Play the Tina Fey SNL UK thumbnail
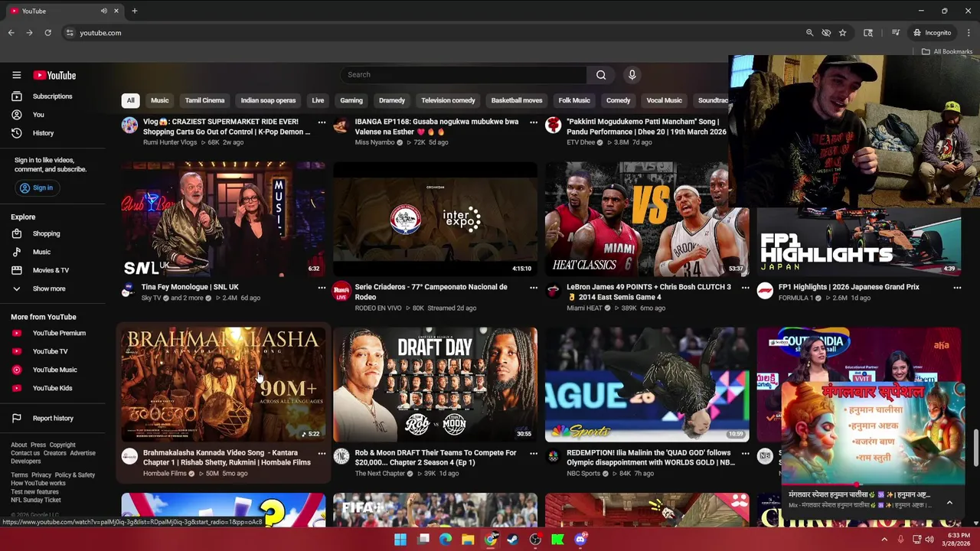Image resolution: width=980 pixels, height=551 pixels. pos(223,219)
